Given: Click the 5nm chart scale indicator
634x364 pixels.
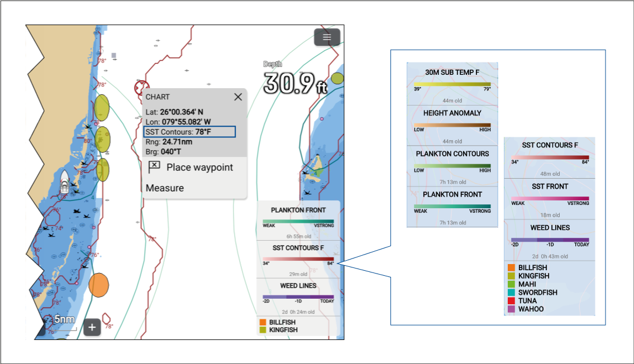Looking at the screenshot, I should click(64, 320).
